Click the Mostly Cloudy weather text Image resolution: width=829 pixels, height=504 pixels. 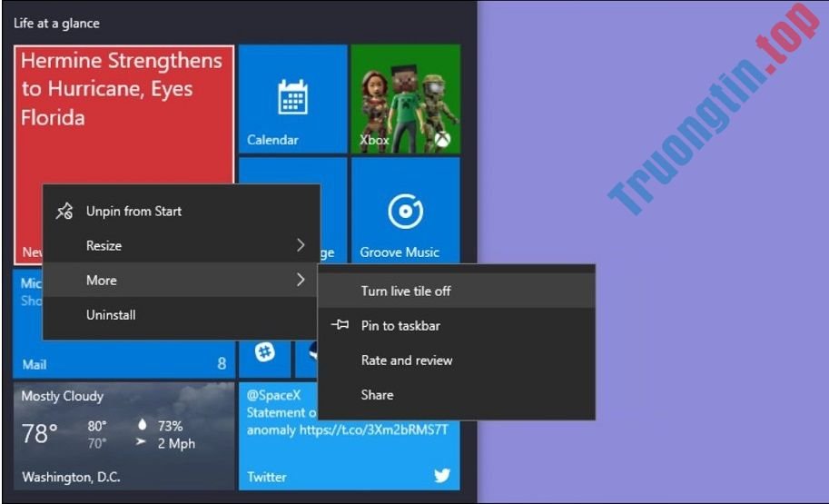pos(63,396)
